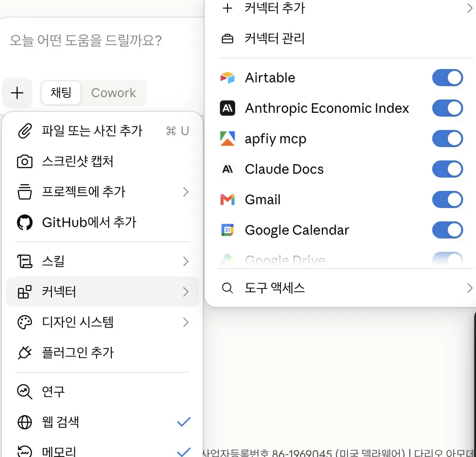Image resolution: width=476 pixels, height=457 pixels.
Task: Open the 커넥터 추가 submenu chevron
Action: (x=470, y=8)
